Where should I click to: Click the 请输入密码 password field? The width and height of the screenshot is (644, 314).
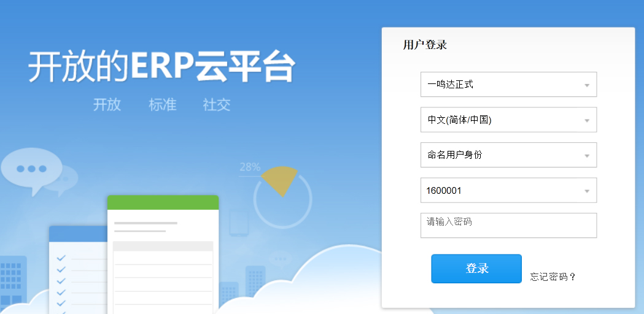(x=508, y=225)
